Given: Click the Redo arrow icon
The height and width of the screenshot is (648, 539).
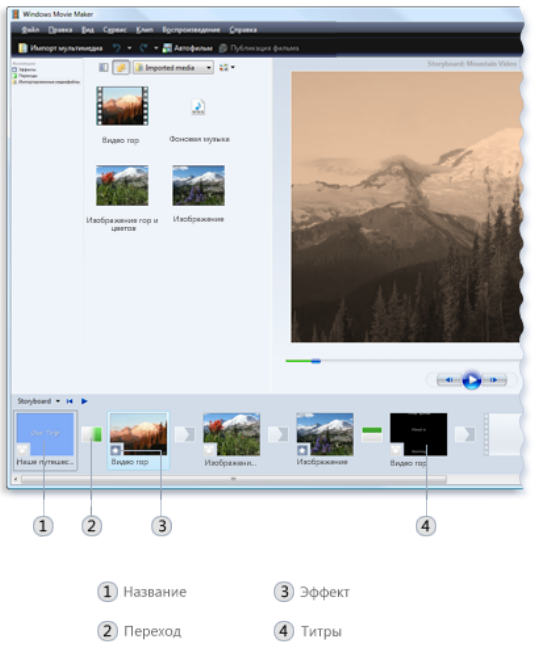Looking at the screenshot, I should [143, 48].
